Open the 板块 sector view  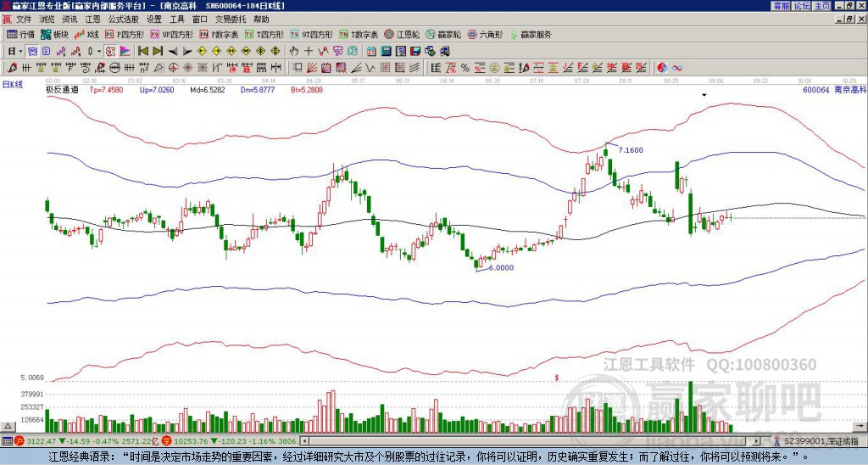click(54, 34)
